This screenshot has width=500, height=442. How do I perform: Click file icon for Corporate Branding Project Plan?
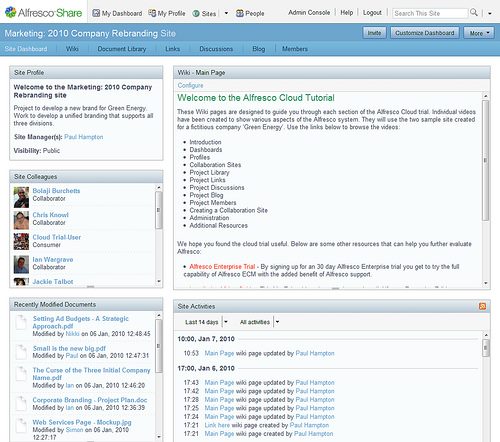pos(22,403)
